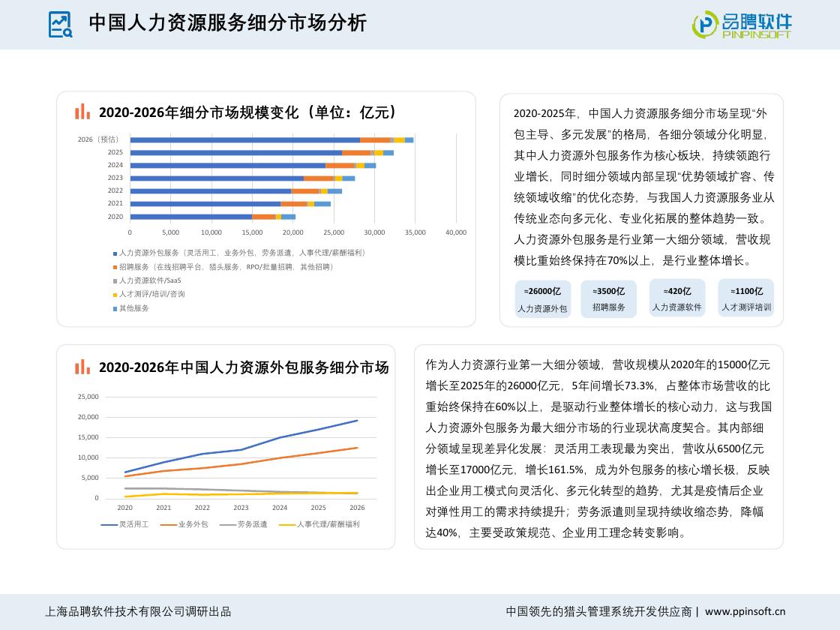
Task: Click the PinPinSoft logo at top right
Action: click(742, 25)
